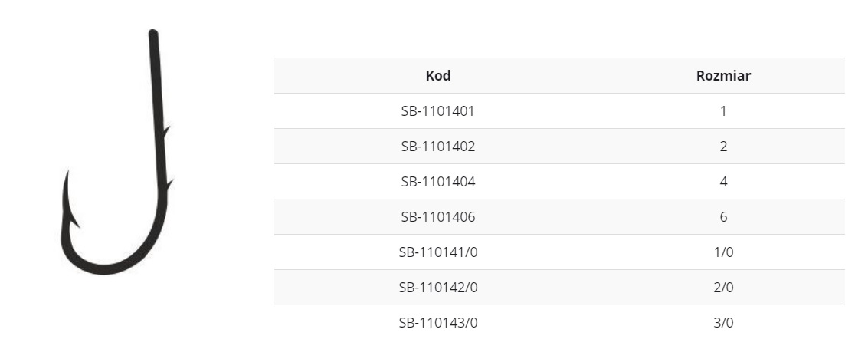Select size value 3/0
Viewport: 868px width, 359px height.
click(723, 322)
